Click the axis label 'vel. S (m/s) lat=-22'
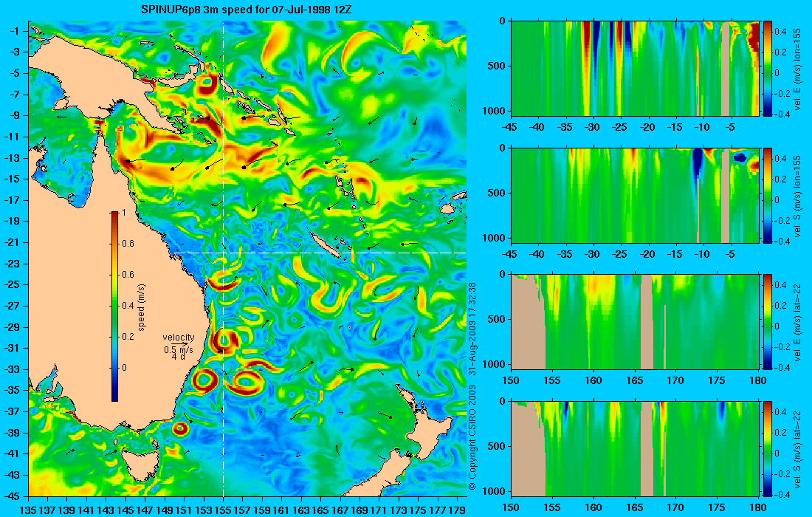The image size is (812, 517). [x=798, y=448]
